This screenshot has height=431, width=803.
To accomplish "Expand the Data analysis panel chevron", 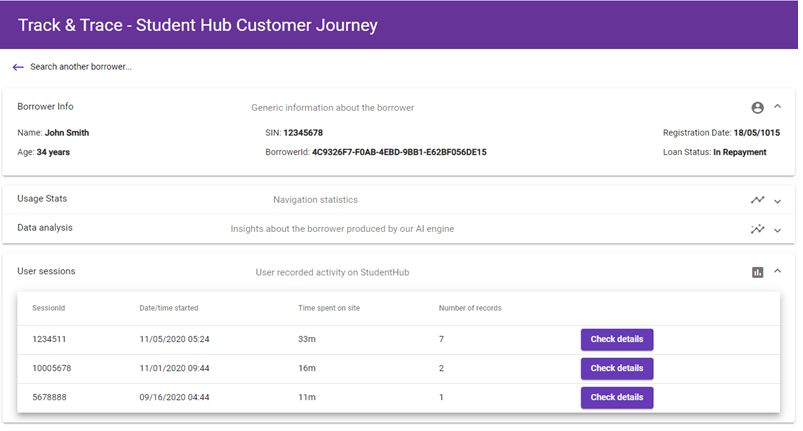I will (x=777, y=230).
